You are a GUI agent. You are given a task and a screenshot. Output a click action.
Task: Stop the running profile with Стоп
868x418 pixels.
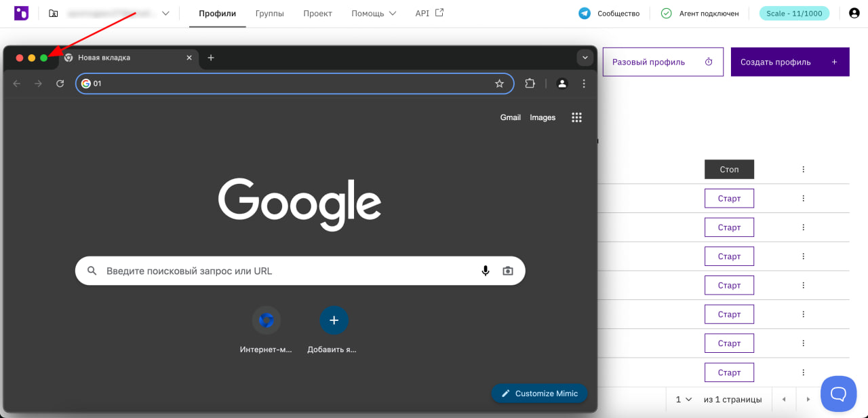(729, 170)
